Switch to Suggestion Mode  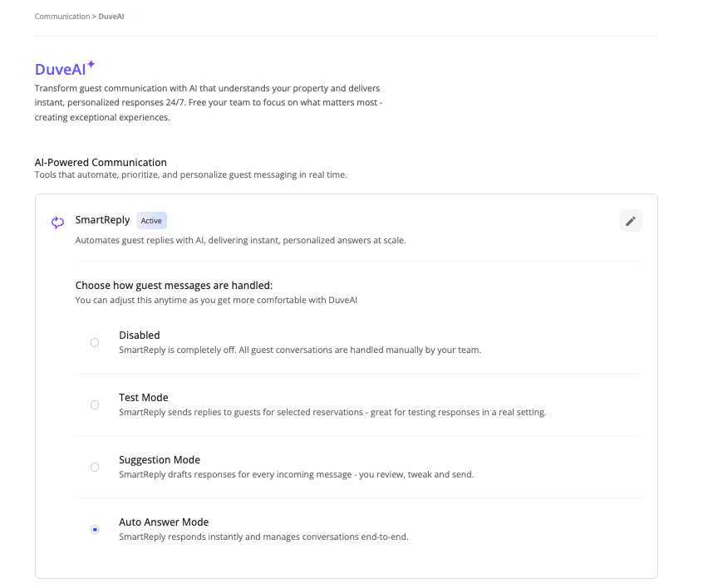click(95, 467)
